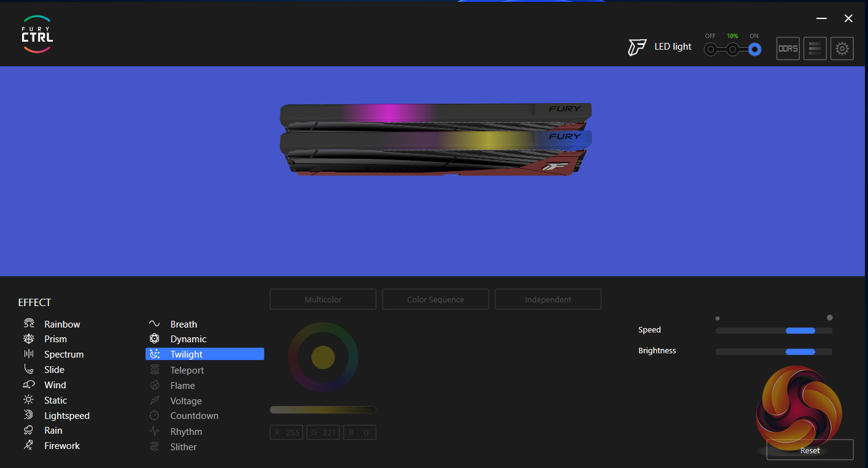Click the Slither effect icon
The width and height of the screenshot is (868, 468).
pyautogui.click(x=155, y=447)
